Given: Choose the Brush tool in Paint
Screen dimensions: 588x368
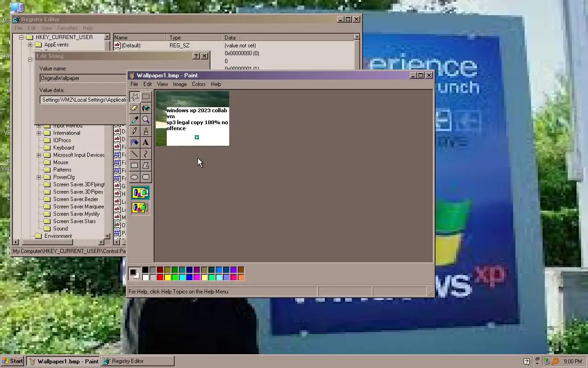Looking at the screenshot, I should 146,131.
